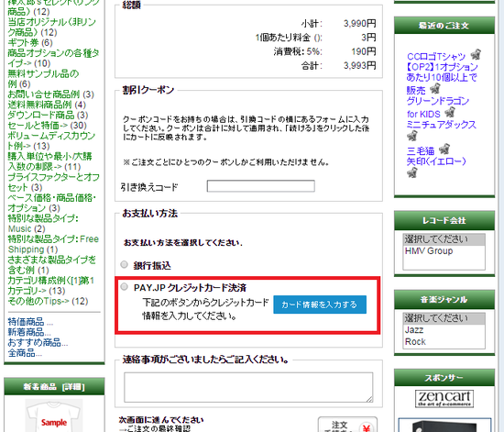Click the Sample T-shirt product thumbnail
This screenshot has height=432, width=504.
tap(54, 415)
